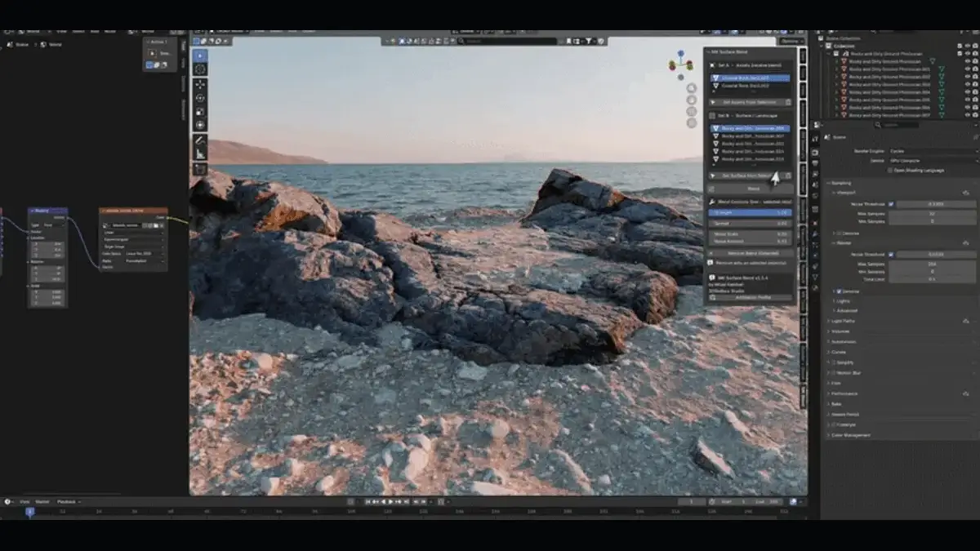Toggle Render Noise Threshold checkbox

tap(891, 255)
